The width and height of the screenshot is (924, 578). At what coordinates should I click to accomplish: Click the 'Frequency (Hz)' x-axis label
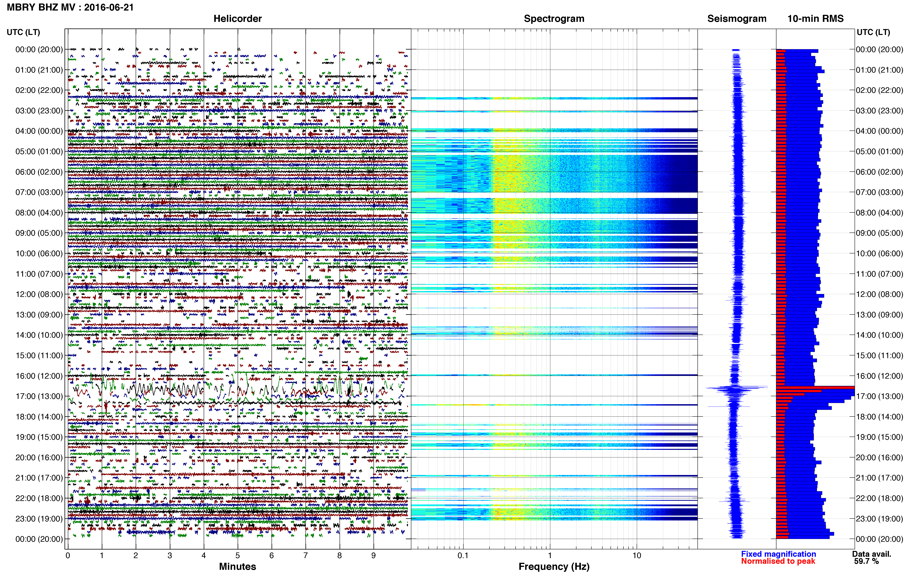(x=554, y=566)
